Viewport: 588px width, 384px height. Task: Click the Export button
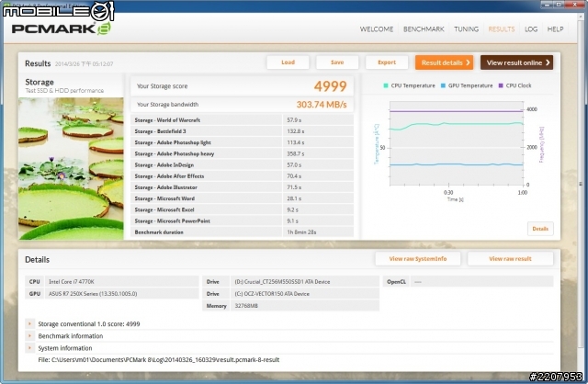click(387, 62)
